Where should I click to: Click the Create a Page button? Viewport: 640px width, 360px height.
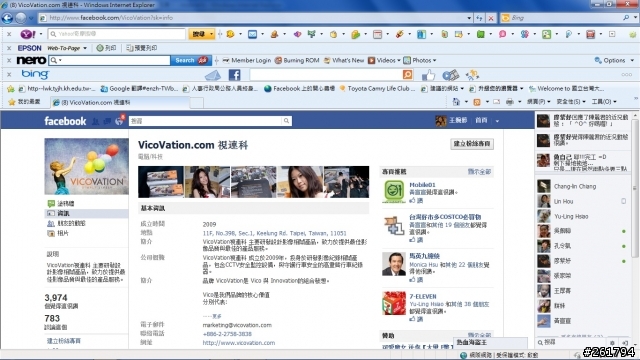(x=472, y=144)
